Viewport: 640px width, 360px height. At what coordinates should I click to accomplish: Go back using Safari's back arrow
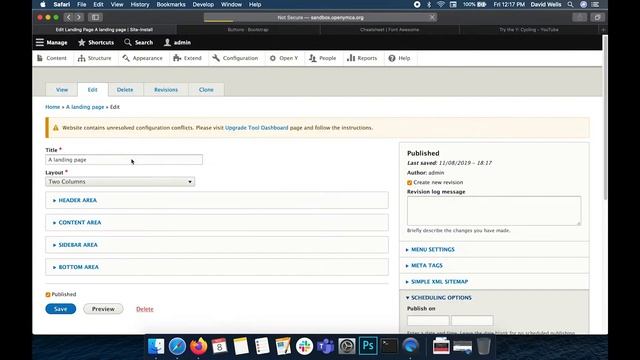tap(68, 17)
